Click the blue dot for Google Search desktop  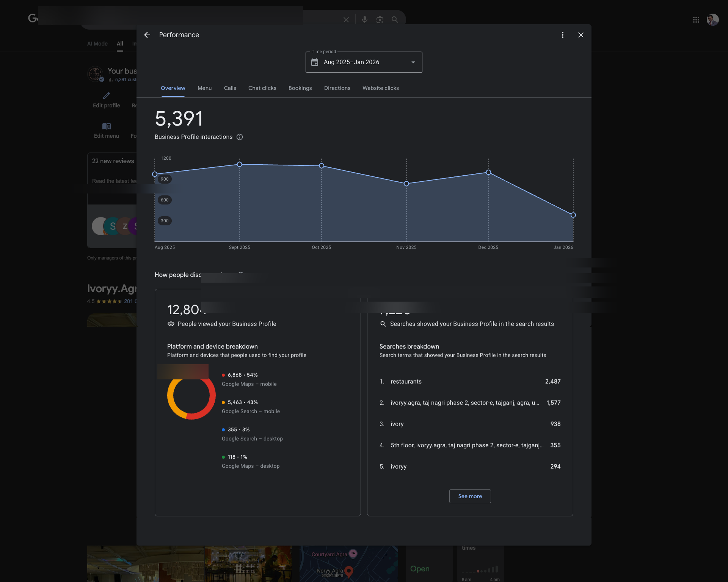(223, 430)
